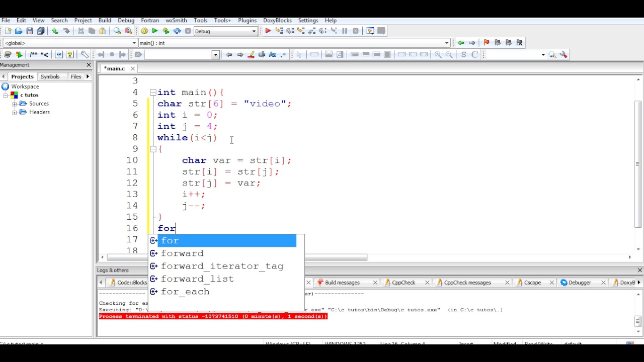
Task: Select the main.c editor tab
Action: tap(114, 68)
